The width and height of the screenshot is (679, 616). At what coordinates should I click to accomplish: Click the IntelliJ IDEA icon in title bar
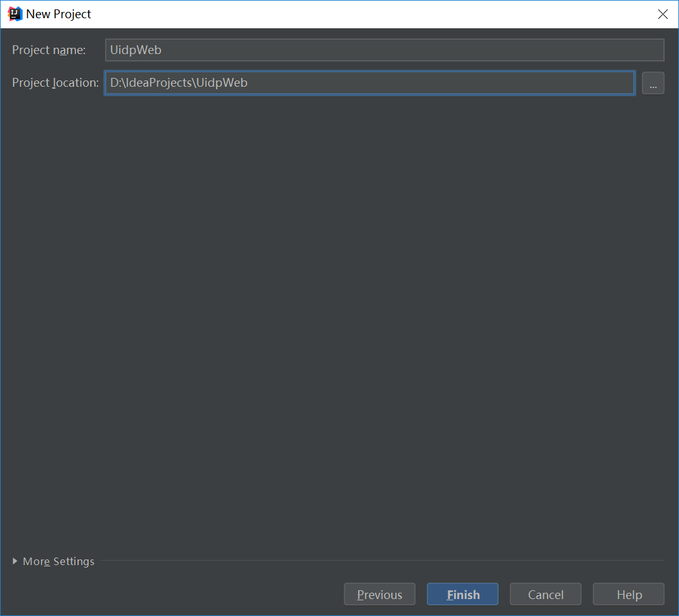tap(14, 14)
